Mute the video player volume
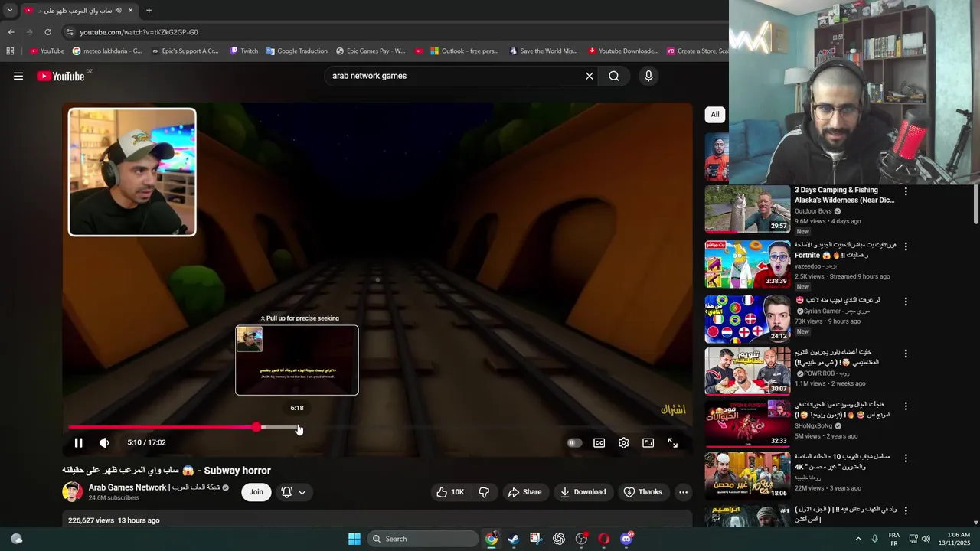Viewport: 980px width, 551px height. click(104, 442)
